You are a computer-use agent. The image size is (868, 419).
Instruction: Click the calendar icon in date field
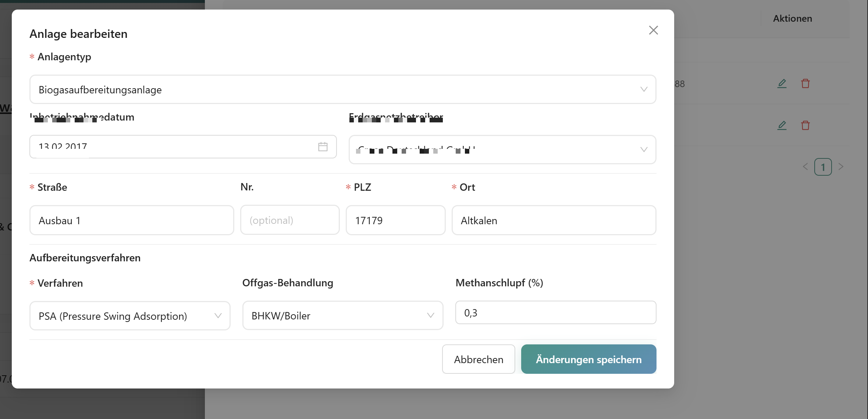pos(323,147)
